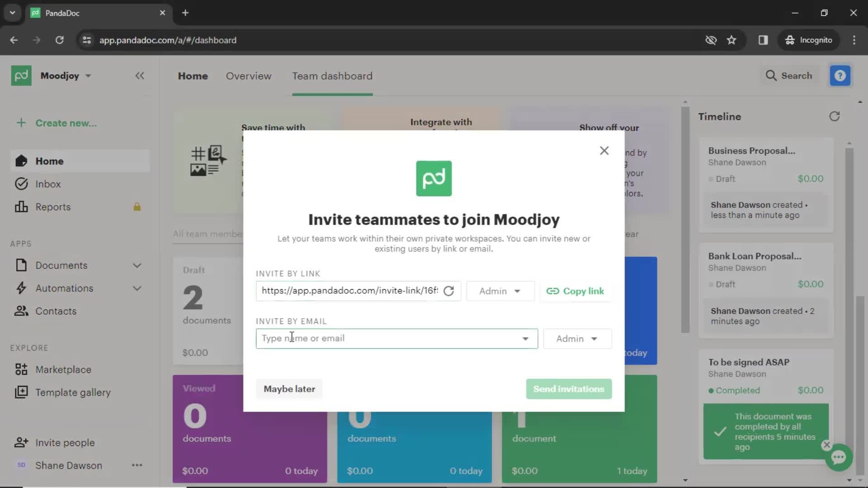
Task: Expand the Admin role dropdown in invite link
Action: (x=499, y=291)
